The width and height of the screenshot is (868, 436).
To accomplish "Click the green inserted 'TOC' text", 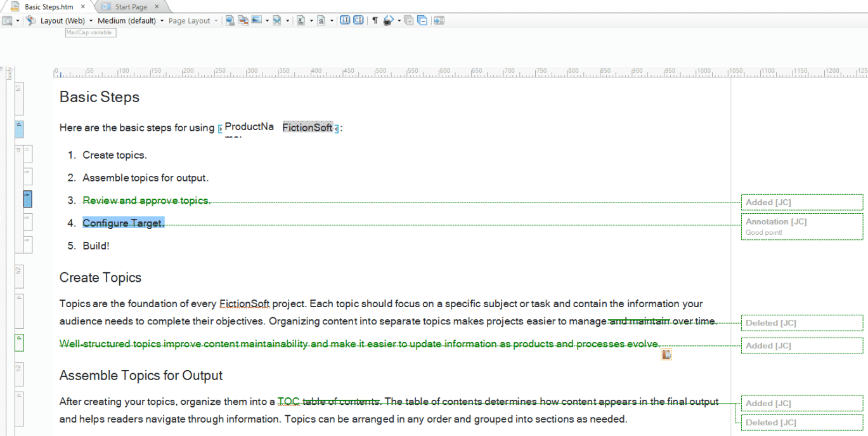I will pos(288,402).
